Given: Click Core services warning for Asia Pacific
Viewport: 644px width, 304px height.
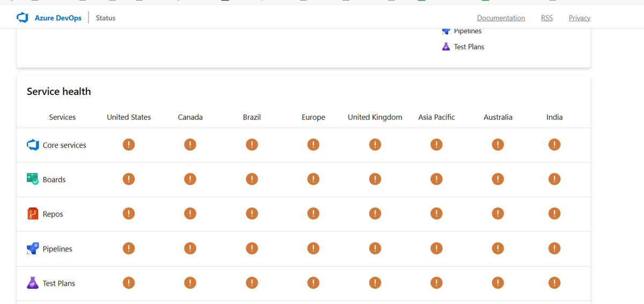Looking at the screenshot, I should coord(436,144).
